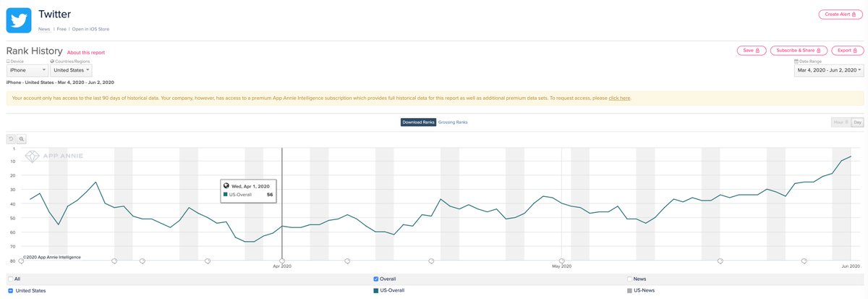Click the 'click here' access request link

click(x=619, y=98)
